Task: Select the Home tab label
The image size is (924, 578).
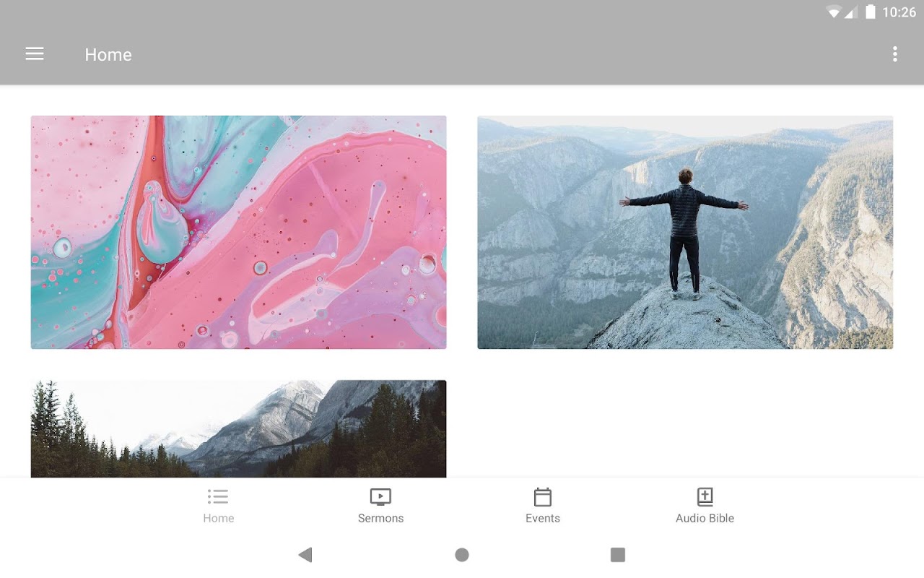Action: pos(218,518)
